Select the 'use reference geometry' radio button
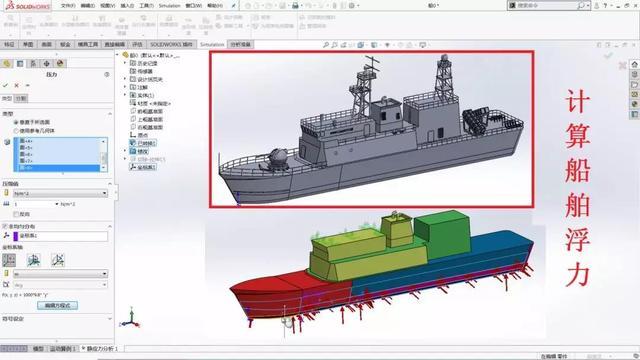This screenshot has height=360, width=640. (16, 131)
